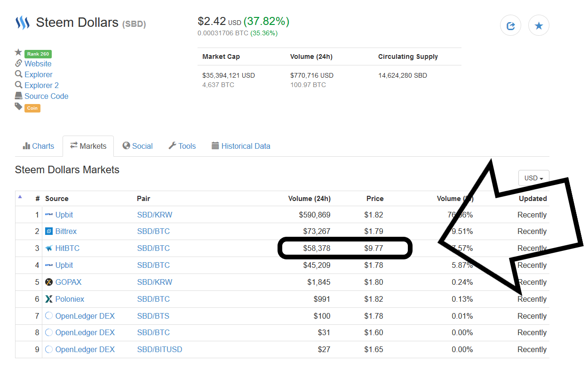Click the share icon button
Viewport: 588px width, 378px height.
(510, 25)
